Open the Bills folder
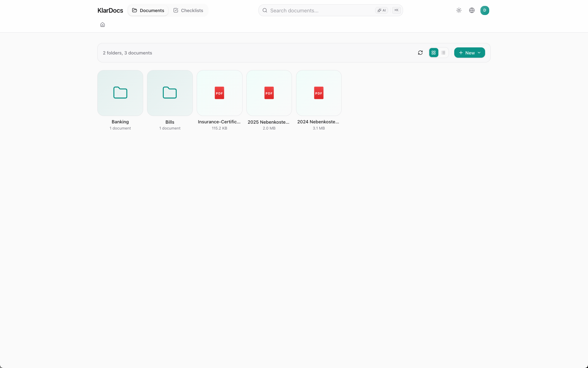 coord(170,93)
